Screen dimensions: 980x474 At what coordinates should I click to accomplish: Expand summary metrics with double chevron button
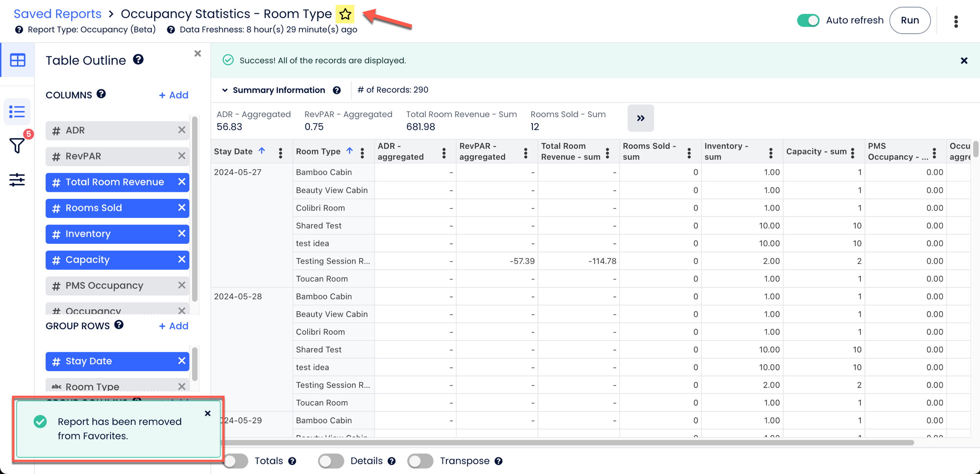pos(640,118)
